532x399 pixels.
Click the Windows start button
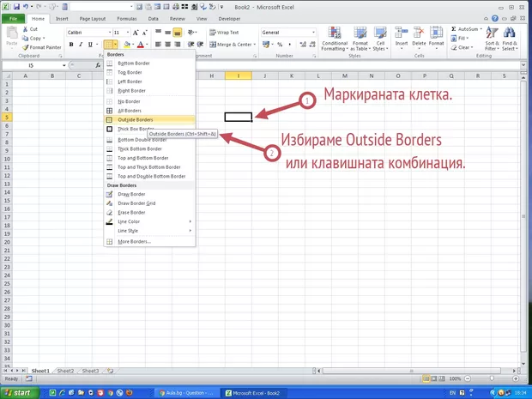(x=21, y=392)
